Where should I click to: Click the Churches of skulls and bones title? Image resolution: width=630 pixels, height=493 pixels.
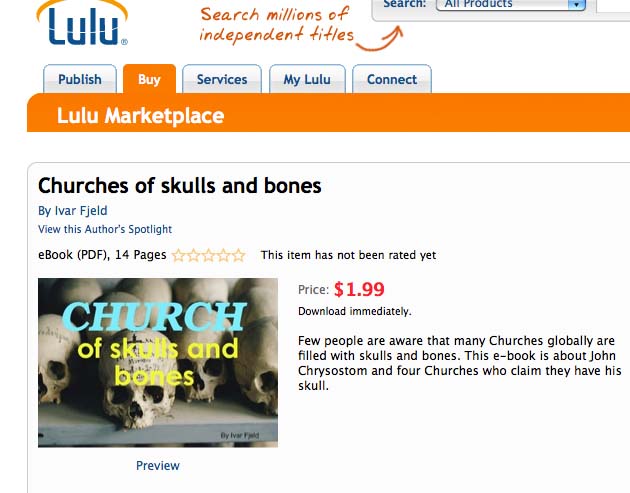180,186
